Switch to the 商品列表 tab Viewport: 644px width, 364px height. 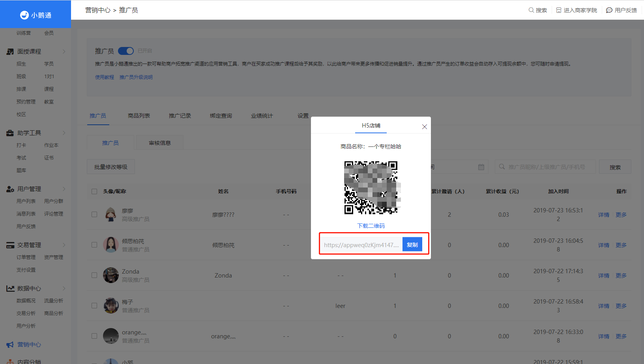[139, 116]
